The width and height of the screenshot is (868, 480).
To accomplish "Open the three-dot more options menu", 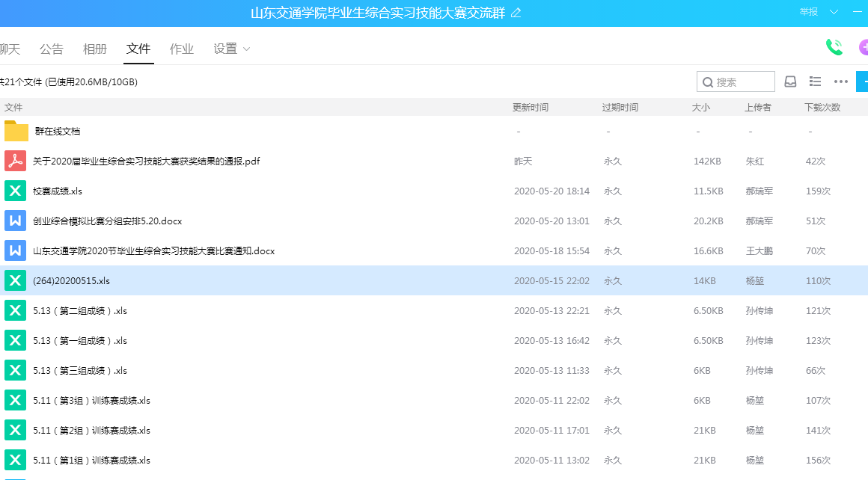I will coord(841,81).
